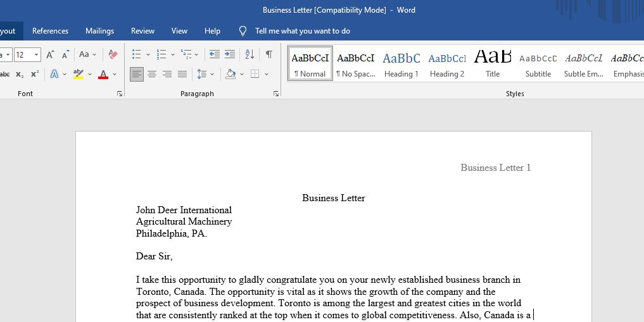Click Tell me what you want to do
This screenshot has width=644, height=322.
coord(303,31)
